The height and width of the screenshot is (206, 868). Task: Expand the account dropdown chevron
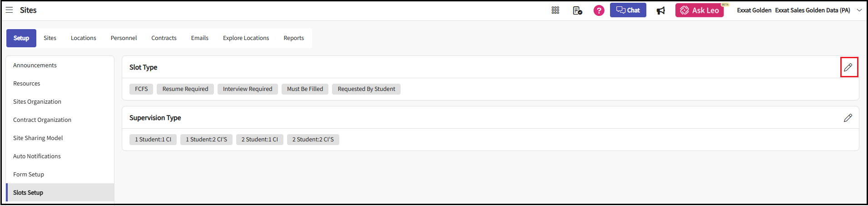coord(859,10)
